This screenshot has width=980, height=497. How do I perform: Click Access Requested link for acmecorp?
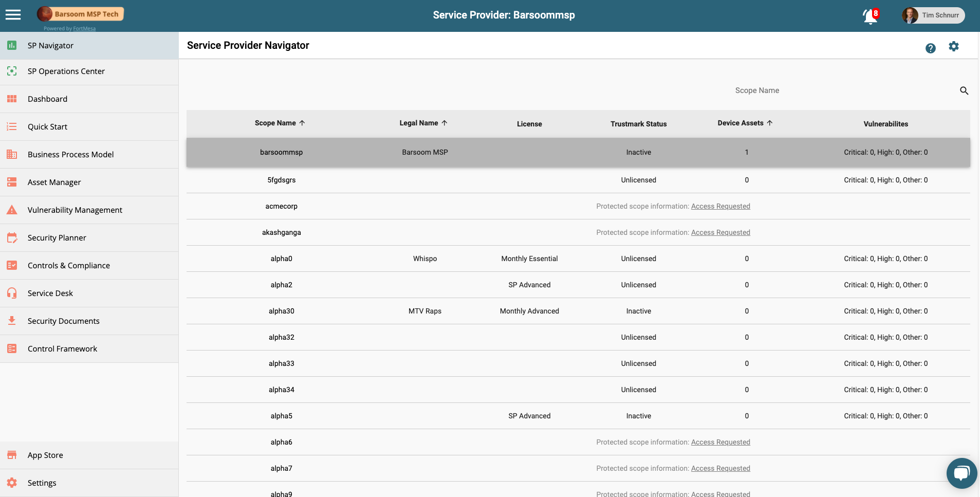tap(720, 207)
